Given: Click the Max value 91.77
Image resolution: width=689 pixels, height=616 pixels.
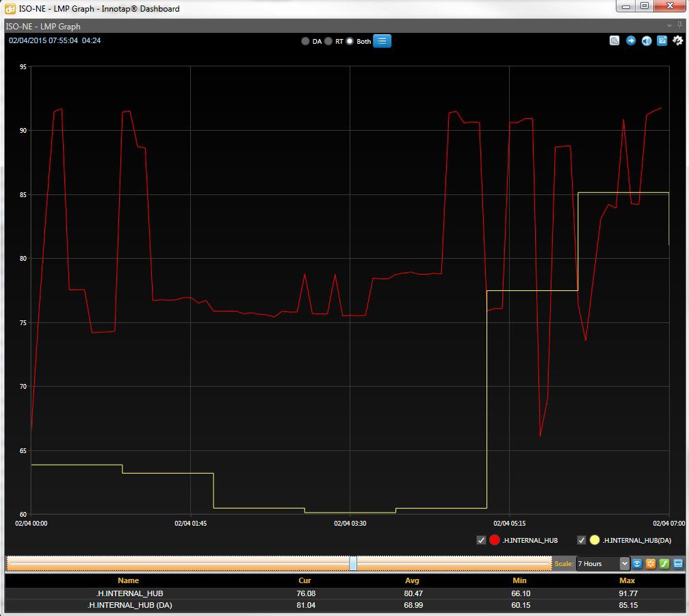Looking at the screenshot, I should 628,593.
